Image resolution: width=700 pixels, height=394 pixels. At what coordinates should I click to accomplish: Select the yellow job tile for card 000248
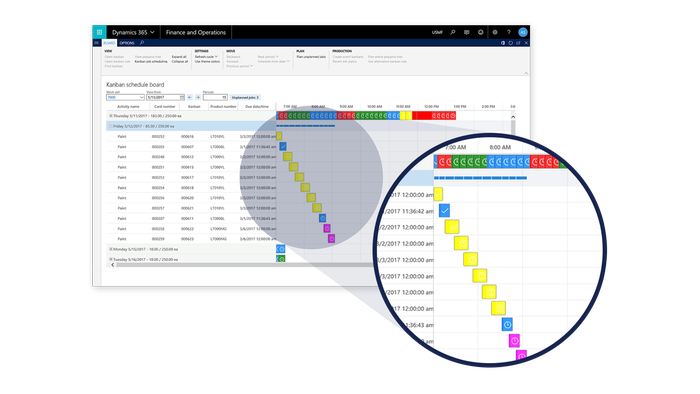288,156
